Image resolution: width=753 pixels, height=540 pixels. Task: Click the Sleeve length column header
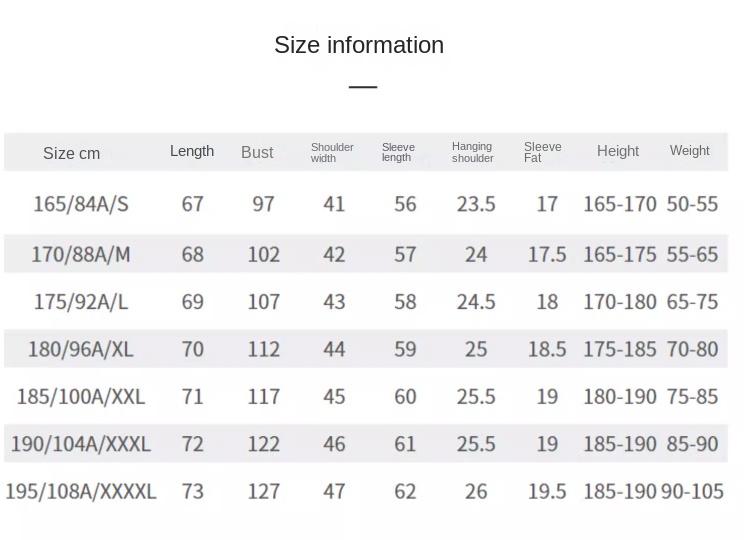click(398, 152)
